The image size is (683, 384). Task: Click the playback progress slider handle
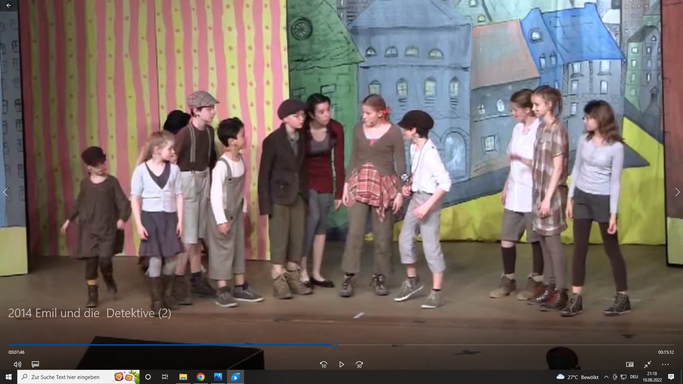pyautogui.click(x=334, y=345)
